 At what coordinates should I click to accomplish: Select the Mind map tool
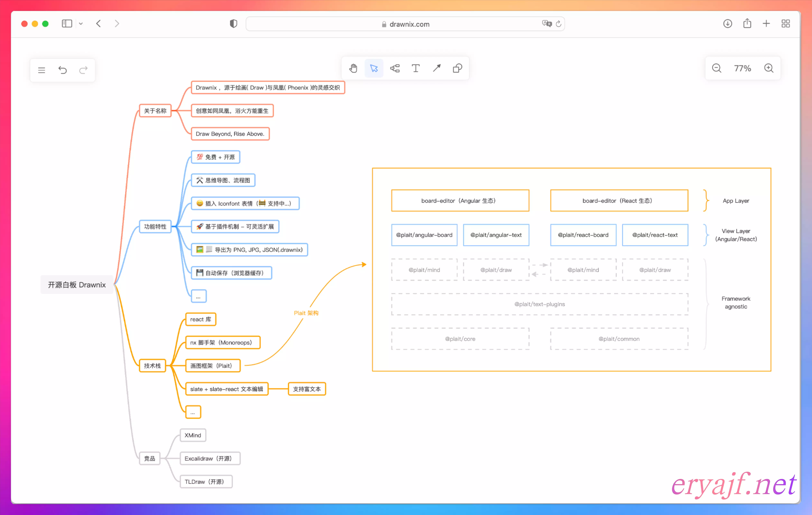tap(395, 68)
